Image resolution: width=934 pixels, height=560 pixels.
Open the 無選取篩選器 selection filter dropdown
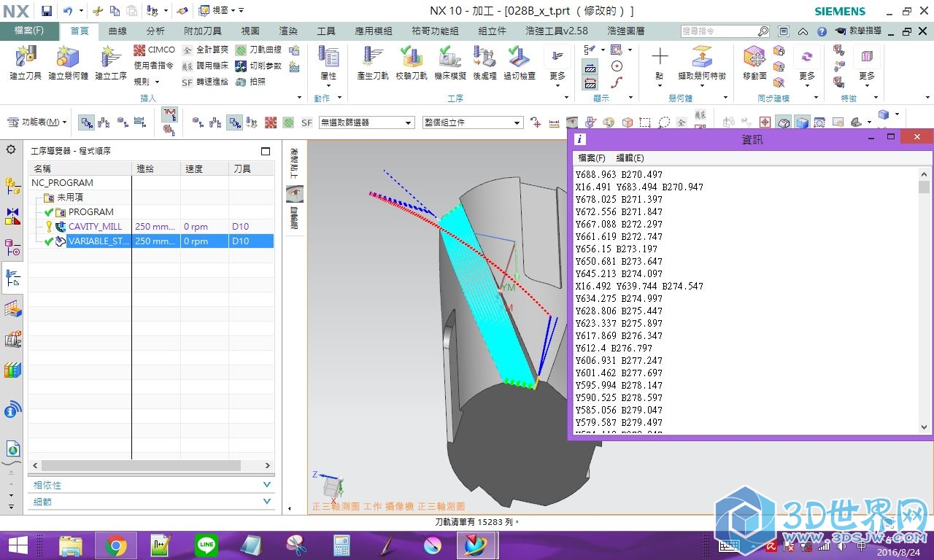pyautogui.click(x=366, y=122)
